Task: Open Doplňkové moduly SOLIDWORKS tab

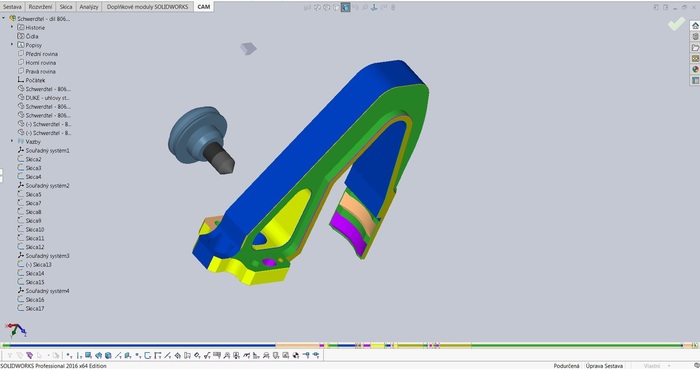Action: point(147,7)
